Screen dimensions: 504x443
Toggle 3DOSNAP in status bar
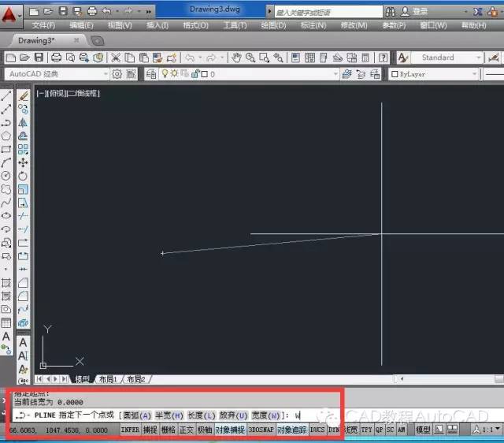(x=261, y=430)
